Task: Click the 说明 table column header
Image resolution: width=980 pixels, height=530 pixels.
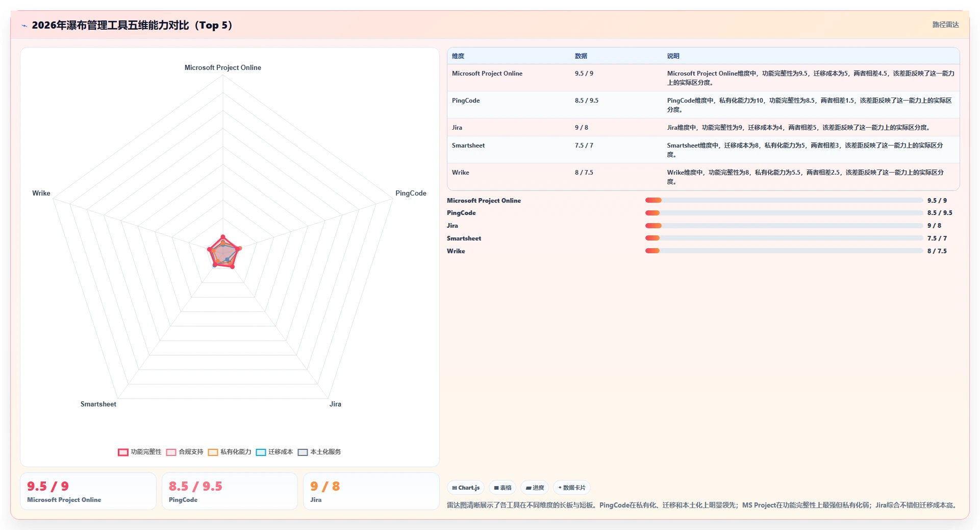Action: point(673,56)
